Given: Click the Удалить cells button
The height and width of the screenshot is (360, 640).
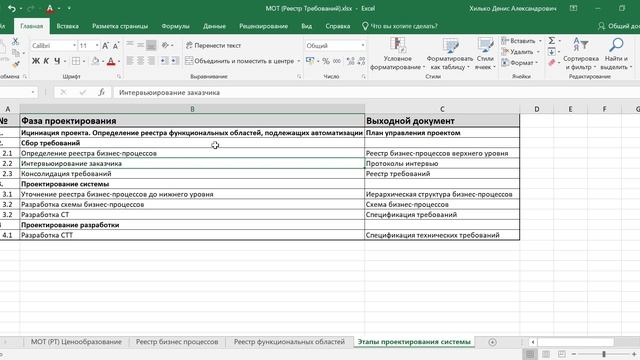Looking at the screenshot, I should (518, 52).
